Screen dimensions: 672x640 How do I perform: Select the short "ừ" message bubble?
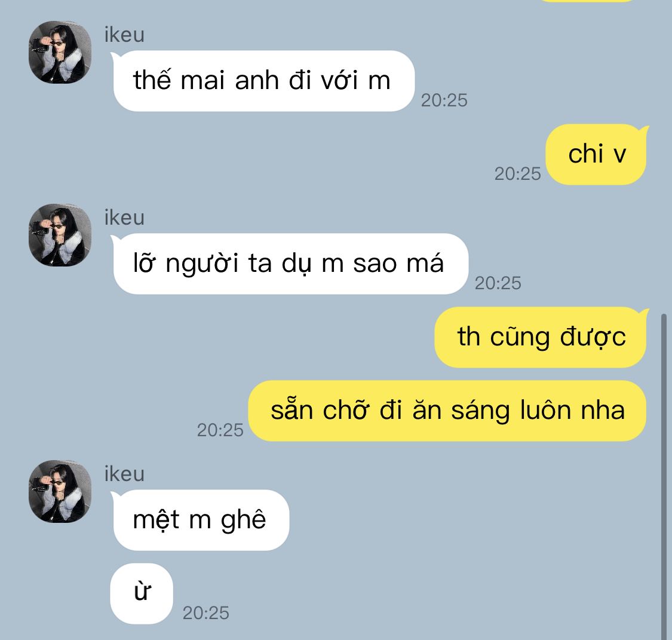[142, 593]
